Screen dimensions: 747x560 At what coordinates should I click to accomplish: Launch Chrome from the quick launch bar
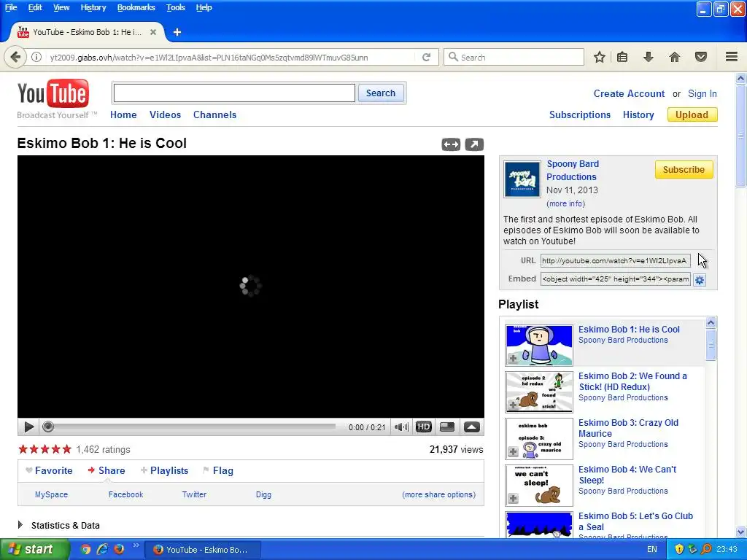[85, 550]
